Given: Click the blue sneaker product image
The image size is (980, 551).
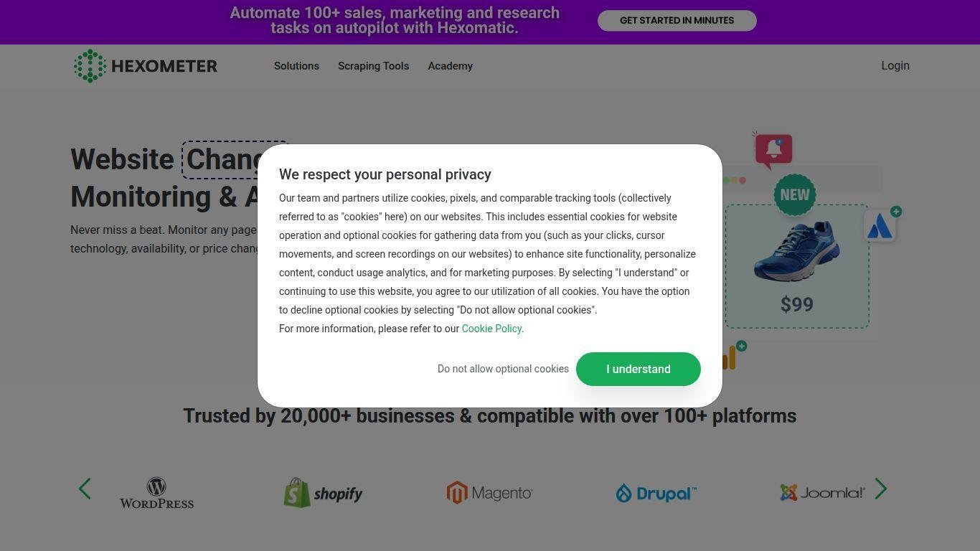Looking at the screenshot, I should 796,250.
